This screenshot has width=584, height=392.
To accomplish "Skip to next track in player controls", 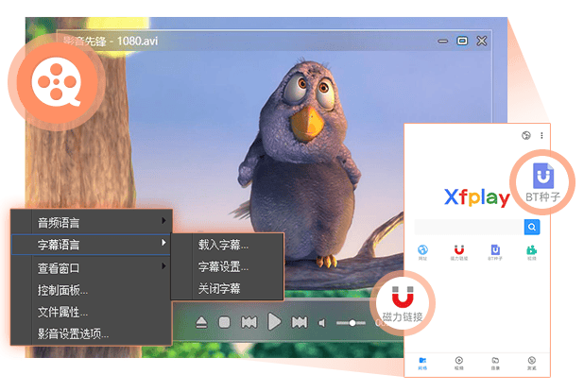I will click(x=300, y=322).
